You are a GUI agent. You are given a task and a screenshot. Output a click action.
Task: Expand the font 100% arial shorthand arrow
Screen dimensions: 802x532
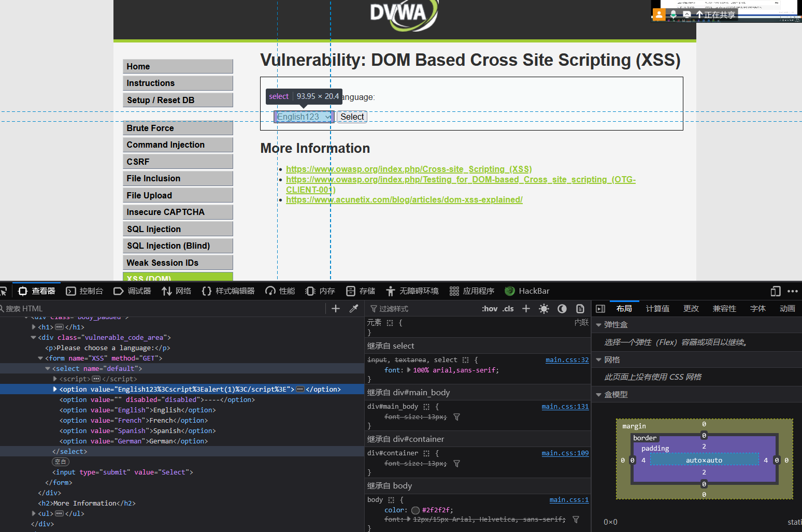(x=409, y=370)
